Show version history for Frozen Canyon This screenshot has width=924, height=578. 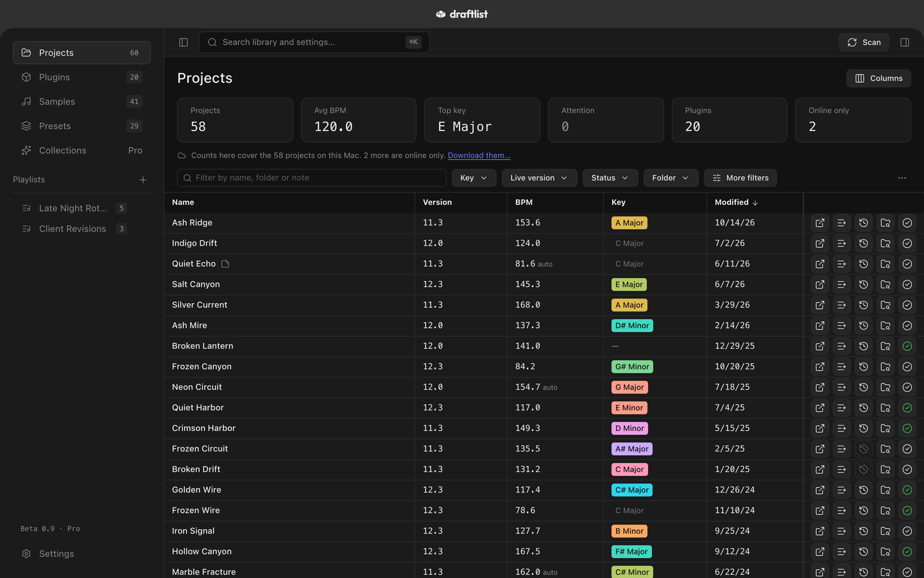coord(864,367)
